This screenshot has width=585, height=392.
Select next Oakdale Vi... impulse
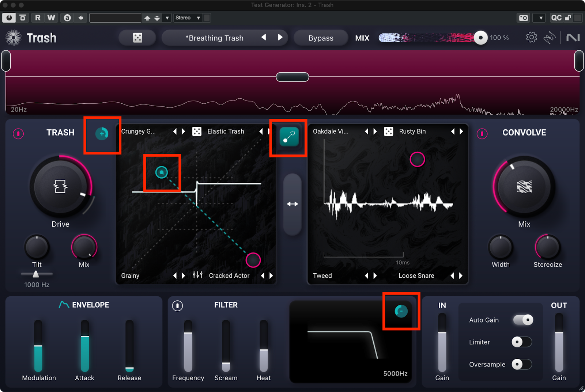tap(375, 132)
